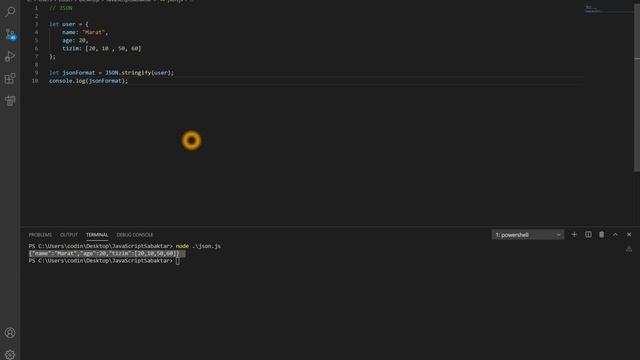Kill the terminal with trash icon
The height and width of the screenshot is (360, 640).
click(602, 235)
